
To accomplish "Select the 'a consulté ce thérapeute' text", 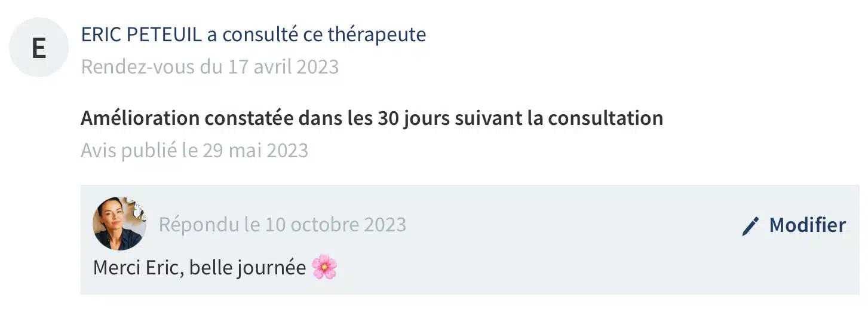I will [x=317, y=35].
